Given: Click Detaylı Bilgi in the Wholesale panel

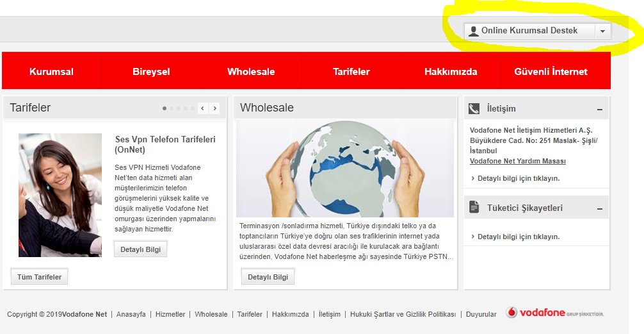Looking at the screenshot, I should (x=268, y=277).
